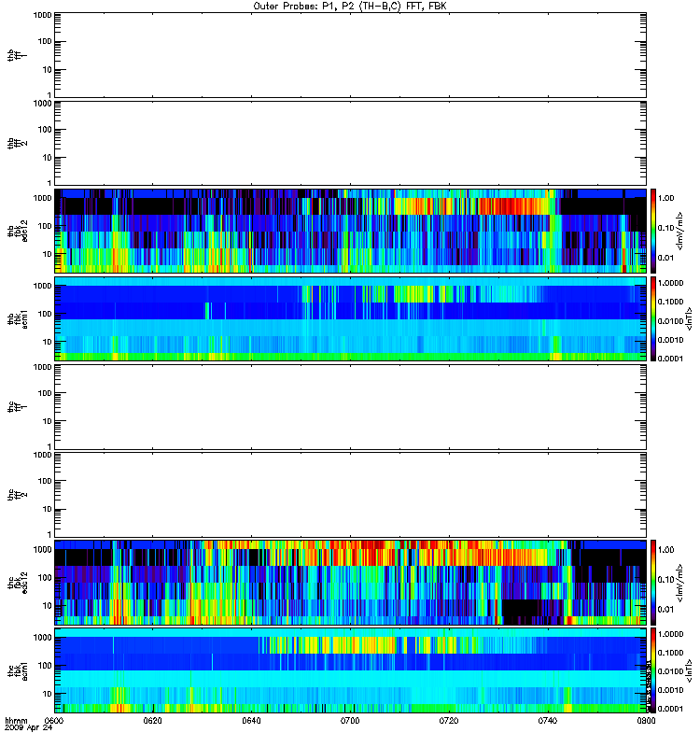This screenshot has height=747, width=700.
Task: Click the thc fbk scm1 spectrogram panel
Action: point(351,670)
